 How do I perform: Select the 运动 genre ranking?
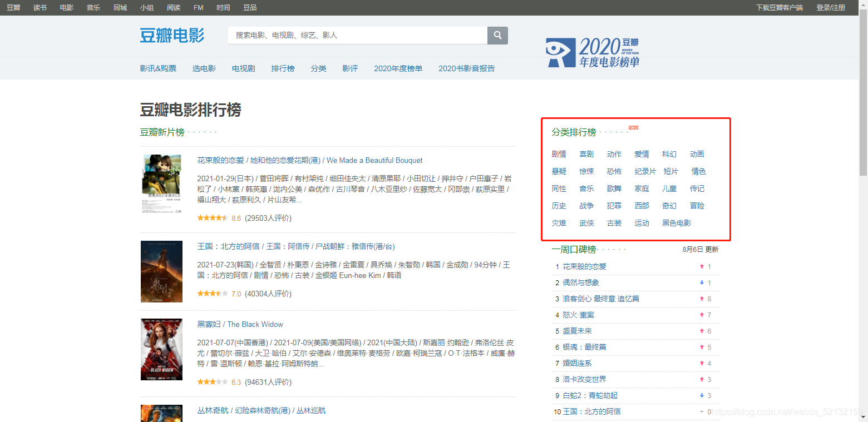click(642, 223)
